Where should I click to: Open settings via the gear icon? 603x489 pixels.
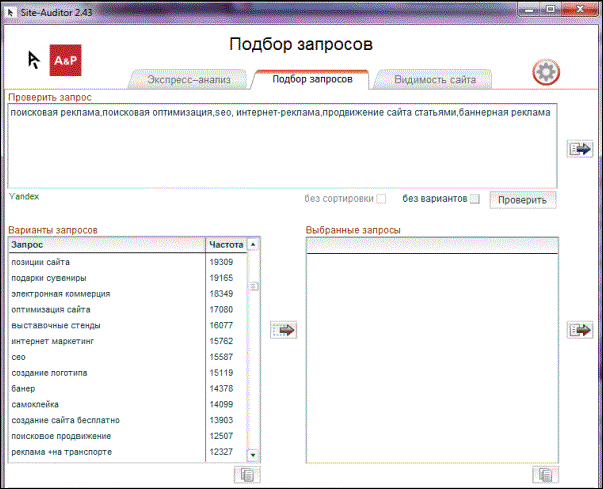[x=546, y=72]
